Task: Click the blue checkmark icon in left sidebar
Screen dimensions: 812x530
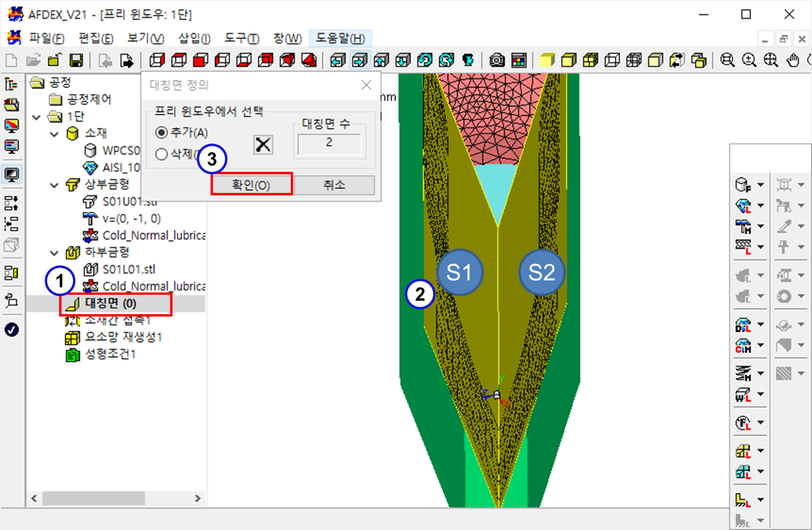Action: 11,329
